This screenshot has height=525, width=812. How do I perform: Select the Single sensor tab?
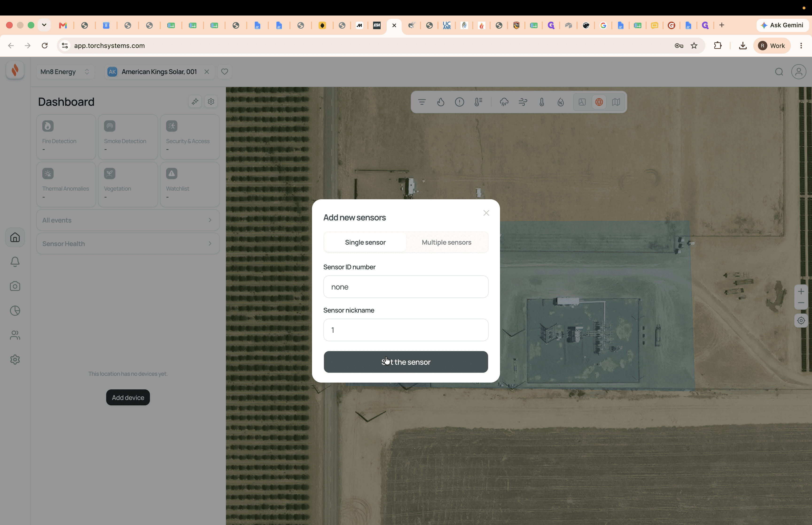(x=365, y=242)
